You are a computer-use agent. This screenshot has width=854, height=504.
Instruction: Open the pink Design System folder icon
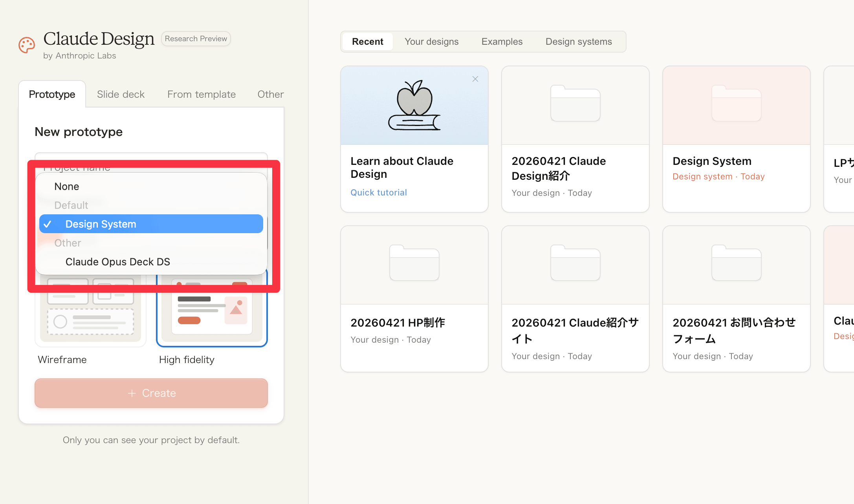coord(736,103)
